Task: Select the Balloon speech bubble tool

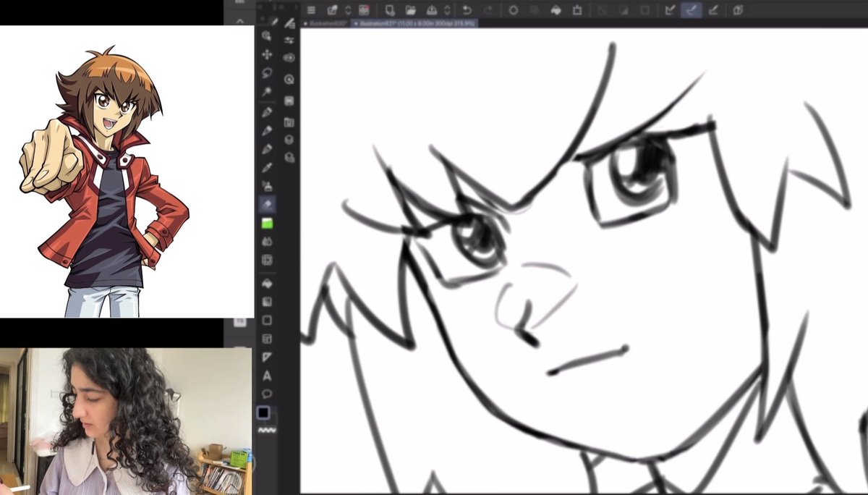Action: tap(267, 394)
